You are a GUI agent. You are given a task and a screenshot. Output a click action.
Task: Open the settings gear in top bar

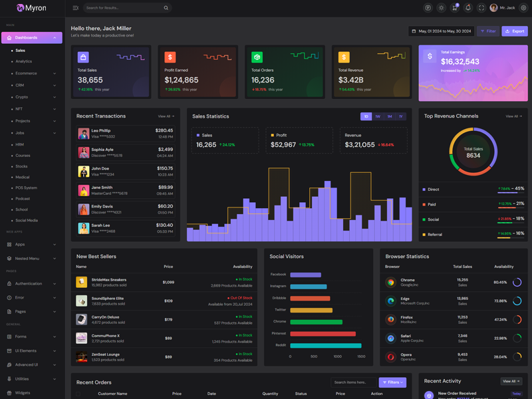click(523, 8)
